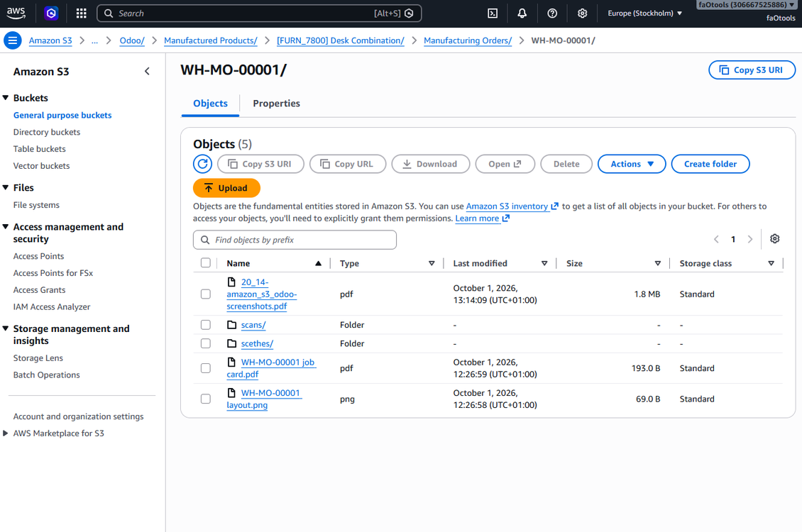The image size is (802, 532).
Task: Click the orange Upload button
Action: point(226,188)
